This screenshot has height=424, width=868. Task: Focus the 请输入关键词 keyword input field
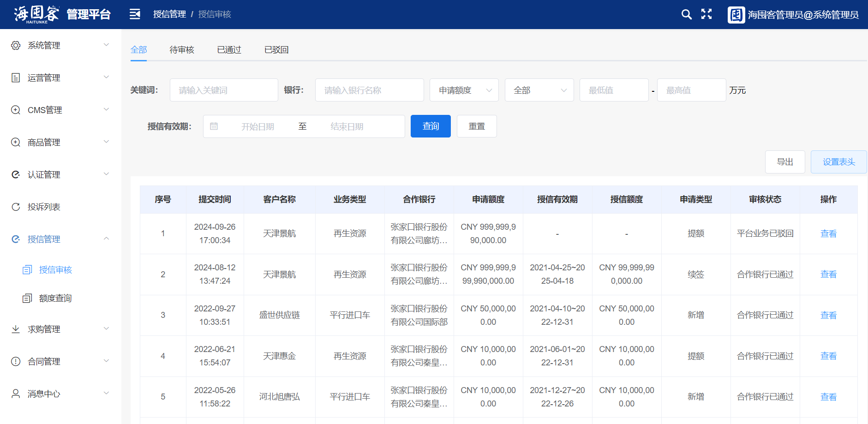coord(224,90)
